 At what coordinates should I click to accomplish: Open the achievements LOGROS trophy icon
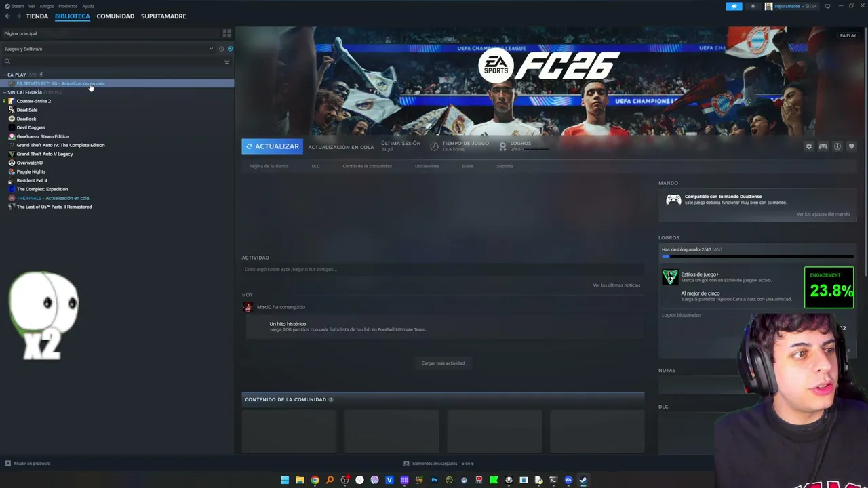[502, 146]
